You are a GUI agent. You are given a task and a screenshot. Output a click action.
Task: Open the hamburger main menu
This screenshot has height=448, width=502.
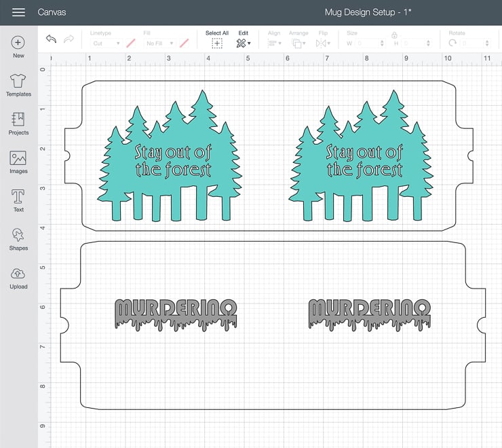point(18,12)
